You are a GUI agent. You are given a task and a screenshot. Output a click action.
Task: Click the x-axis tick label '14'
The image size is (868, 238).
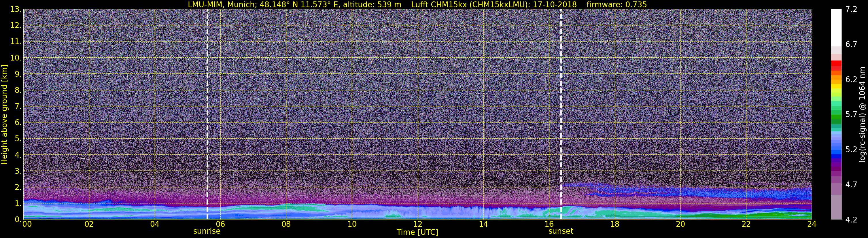(483, 224)
